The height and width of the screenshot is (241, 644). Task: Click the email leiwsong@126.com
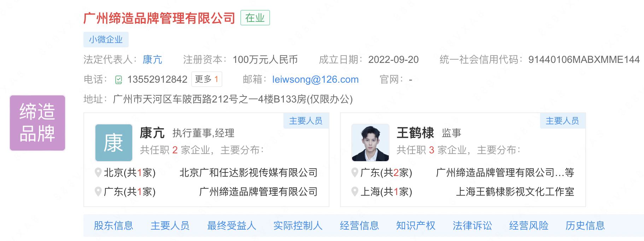pyautogui.click(x=315, y=80)
